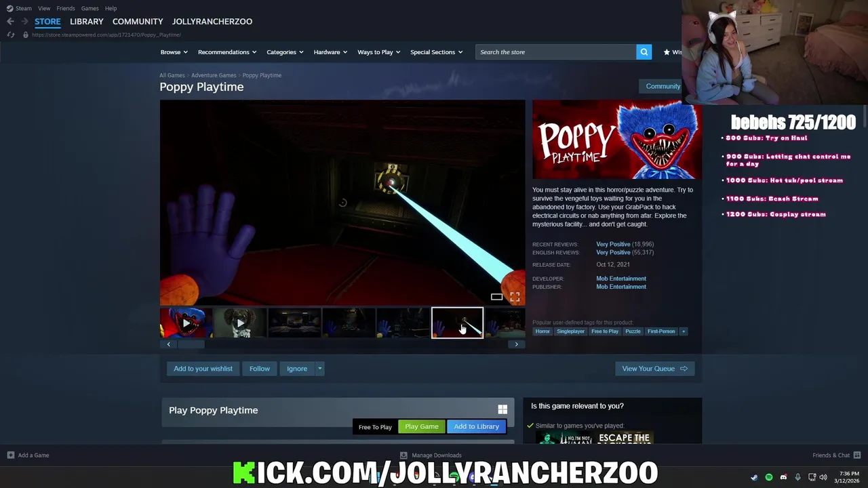Viewport: 868px width, 488px height.
Task: Play the Huggy Wuggy trailer thumbnail
Action: (x=186, y=323)
